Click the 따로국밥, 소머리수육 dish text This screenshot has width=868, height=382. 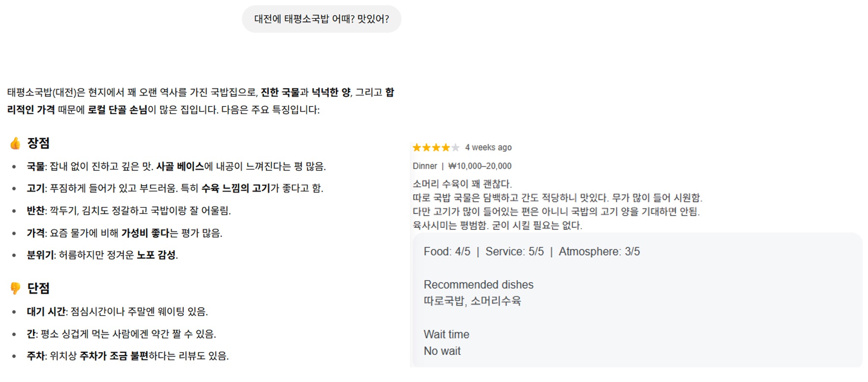pyautogui.click(x=472, y=301)
